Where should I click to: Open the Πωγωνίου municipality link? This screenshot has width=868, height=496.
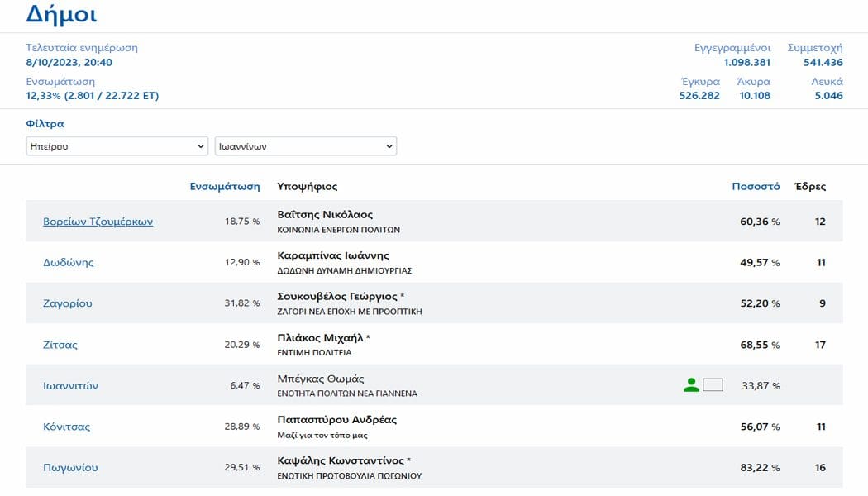tap(70, 468)
